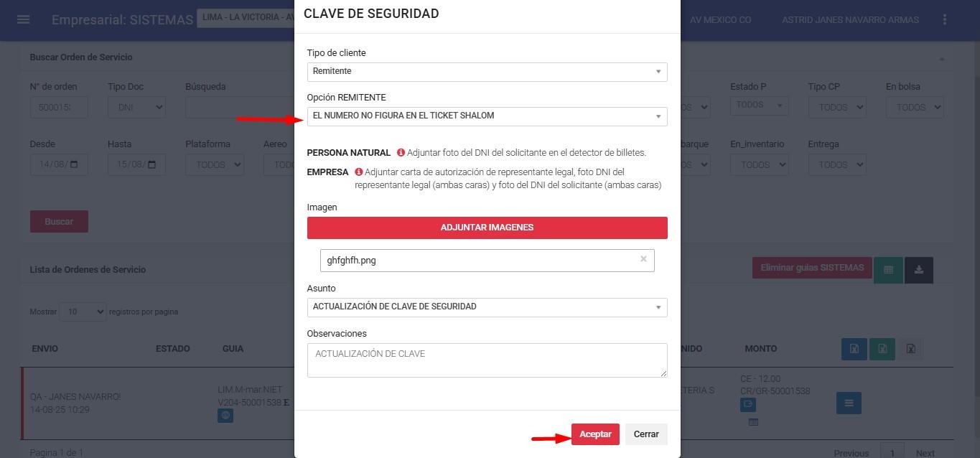Click the Cerrar button
Screen dimensions: 980x458
tap(645, 434)
